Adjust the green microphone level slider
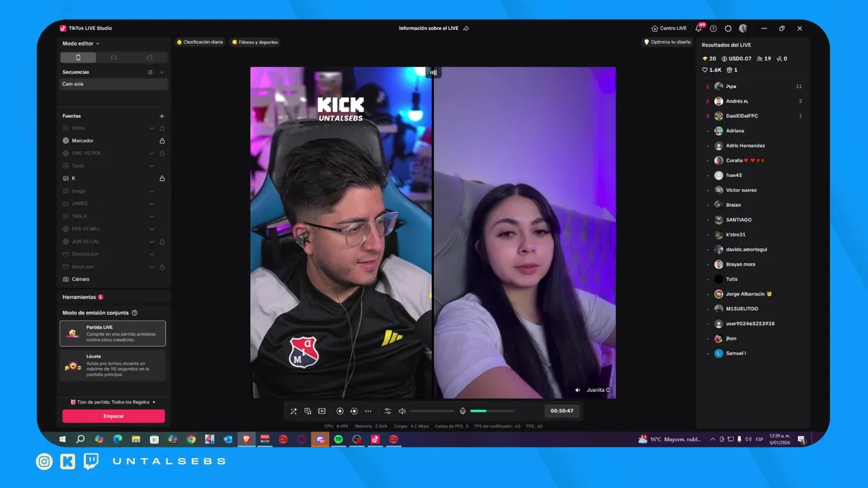This screenshot has width=868, height=488. pyautogui.click(x=492, y=411)
